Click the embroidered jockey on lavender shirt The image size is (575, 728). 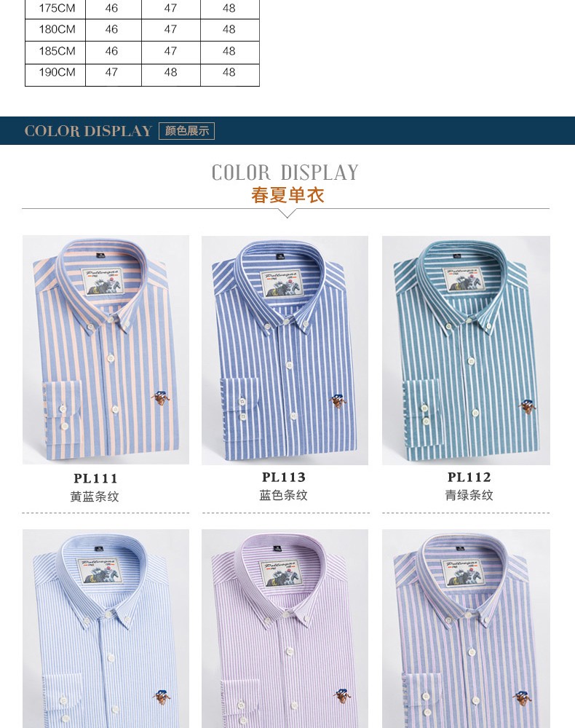tap(341, 695)
